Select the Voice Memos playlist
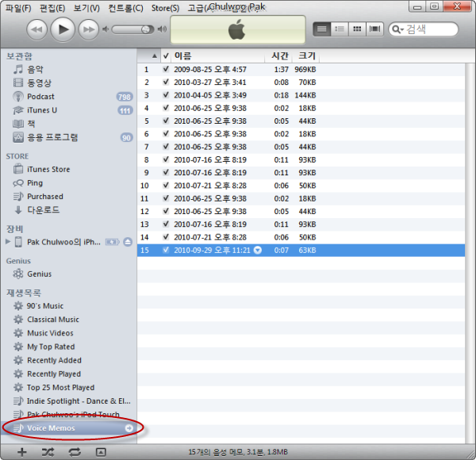Screen dimensions: 476x460 [68, 428]
